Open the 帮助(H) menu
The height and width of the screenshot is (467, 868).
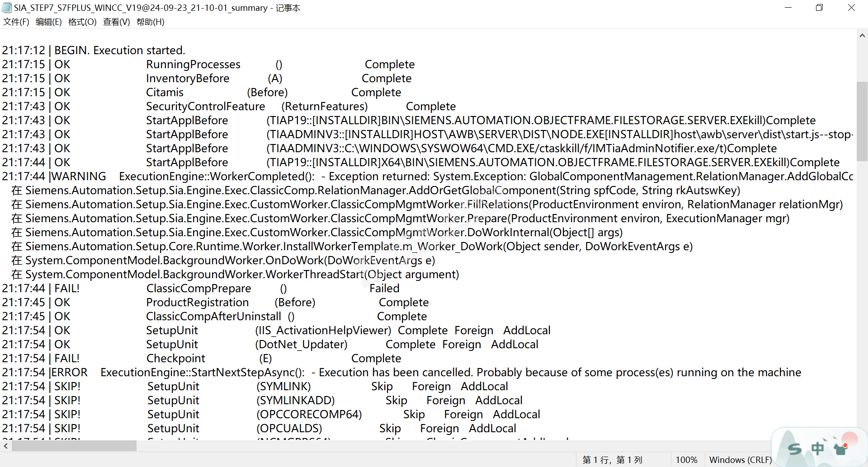click(x=151, y=22)
